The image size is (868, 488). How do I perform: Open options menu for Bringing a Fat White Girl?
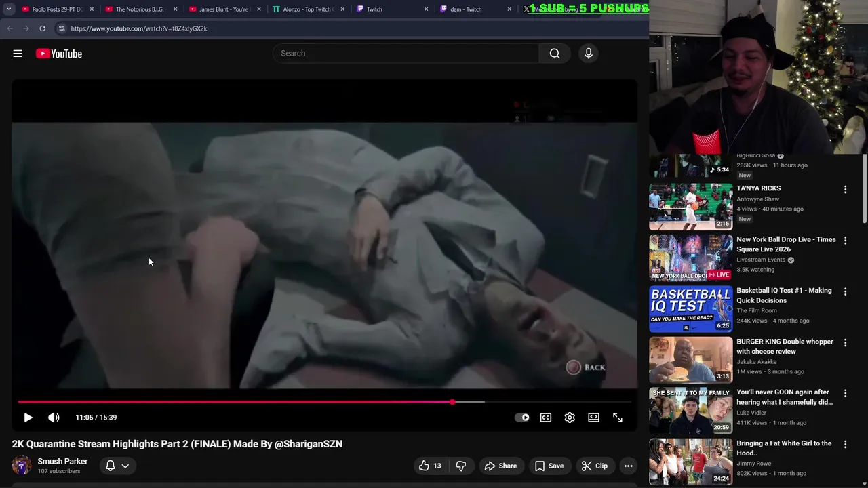click(x=845, y=445)
